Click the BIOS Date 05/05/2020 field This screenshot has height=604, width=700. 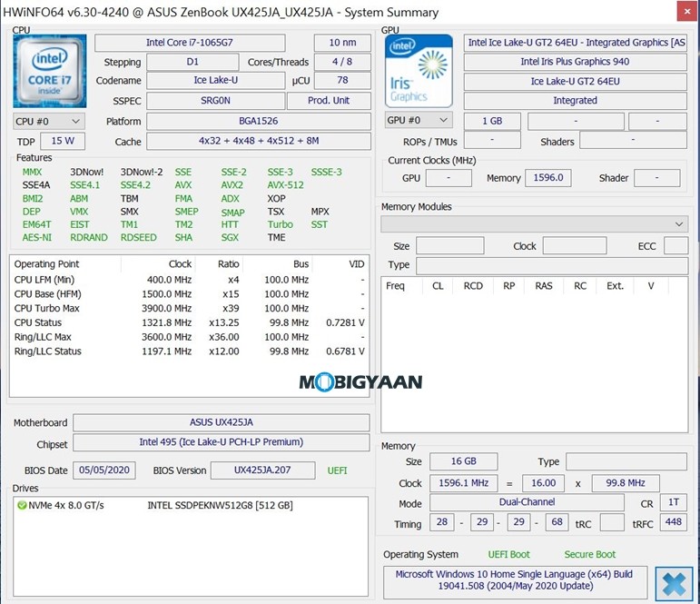tap(104, 470)
